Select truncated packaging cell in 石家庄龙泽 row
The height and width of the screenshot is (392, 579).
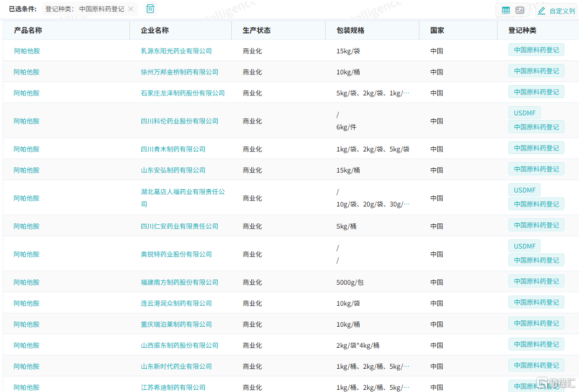click(x=373, y=93)
